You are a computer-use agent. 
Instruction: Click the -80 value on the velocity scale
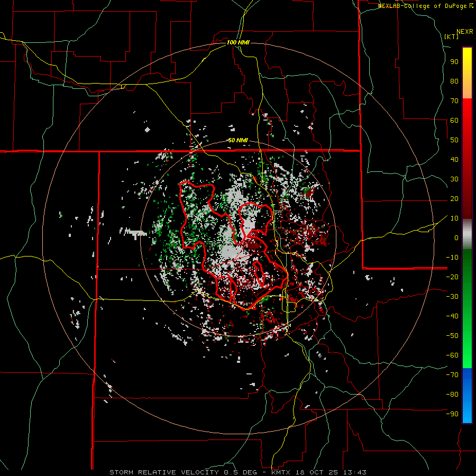[x=452, y=395]
